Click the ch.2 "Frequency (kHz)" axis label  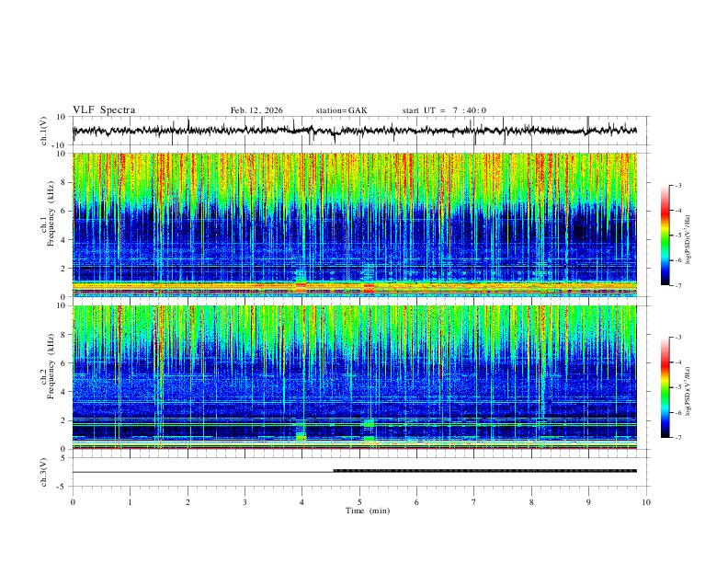click(51, 366)
